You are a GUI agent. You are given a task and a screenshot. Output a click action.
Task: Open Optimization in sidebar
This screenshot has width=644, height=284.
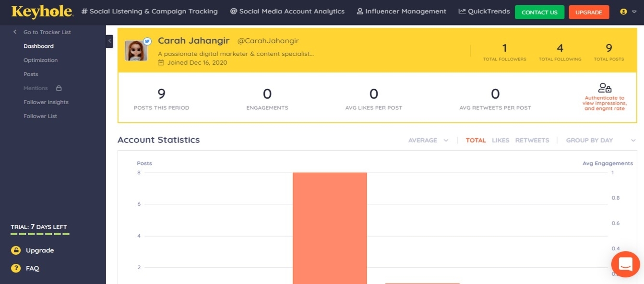coord(40,60)
